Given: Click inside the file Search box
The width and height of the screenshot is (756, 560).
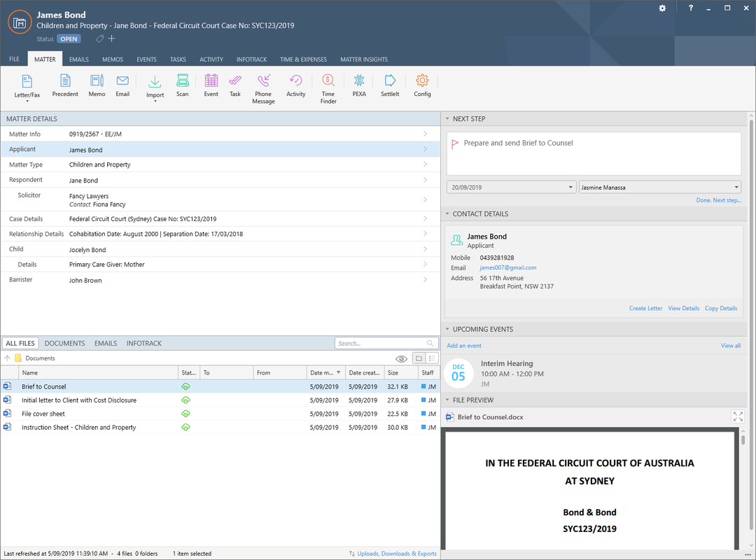Looking at the screenshot, I should pos(381,343).
